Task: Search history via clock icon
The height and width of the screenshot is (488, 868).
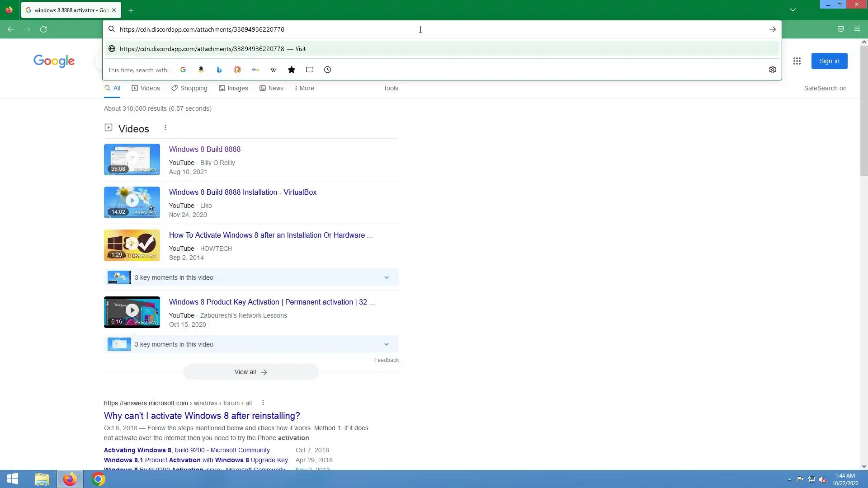Action: [x=328, y=70]
